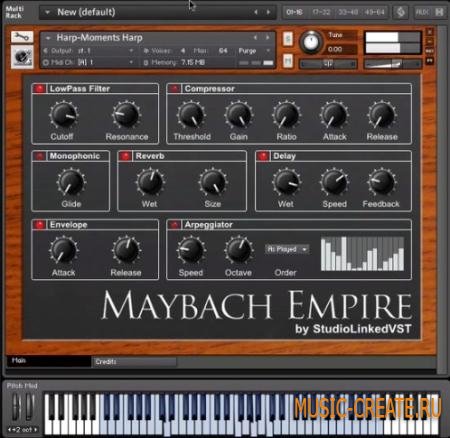Remove instrument with the X button

tap(430, 32)
